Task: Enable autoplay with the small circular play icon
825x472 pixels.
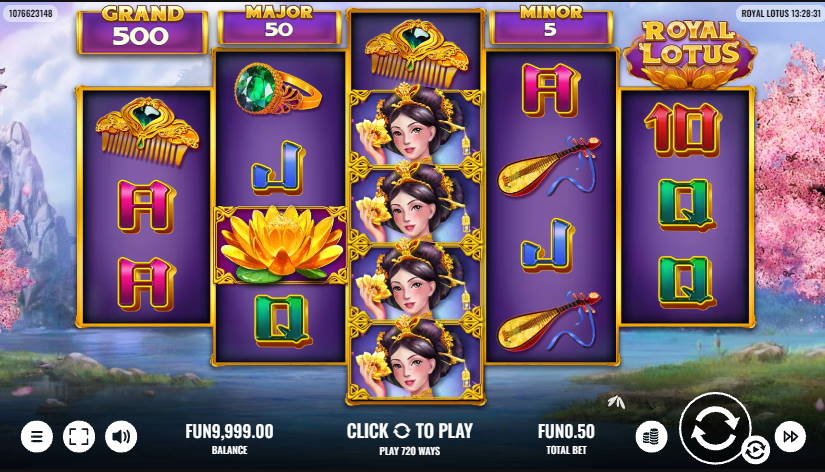Action: pyautogui.click(x=756, y=450)
